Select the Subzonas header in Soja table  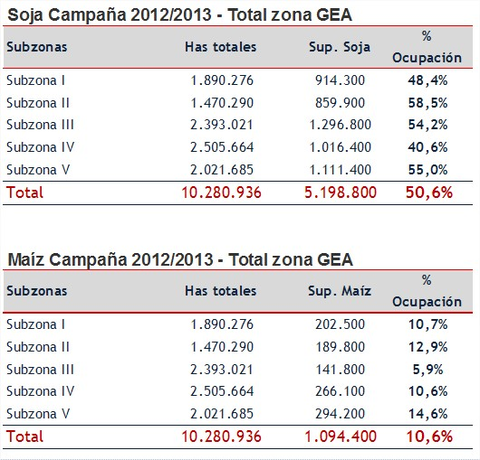(x=37, y=47)
